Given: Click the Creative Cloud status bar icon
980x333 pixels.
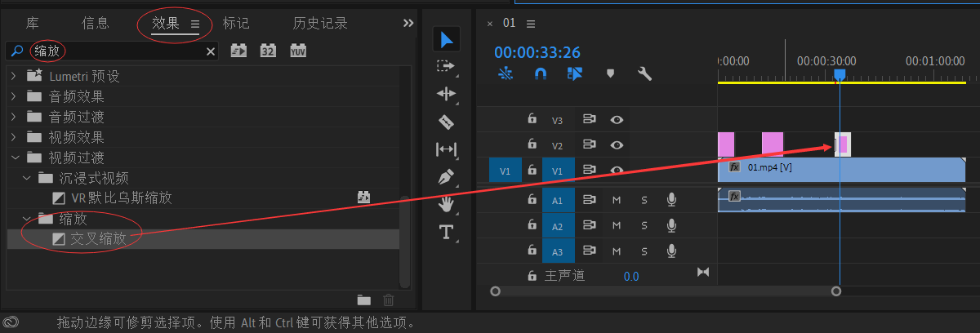Looking at the screenshot, I should click(x=11, y=322).
